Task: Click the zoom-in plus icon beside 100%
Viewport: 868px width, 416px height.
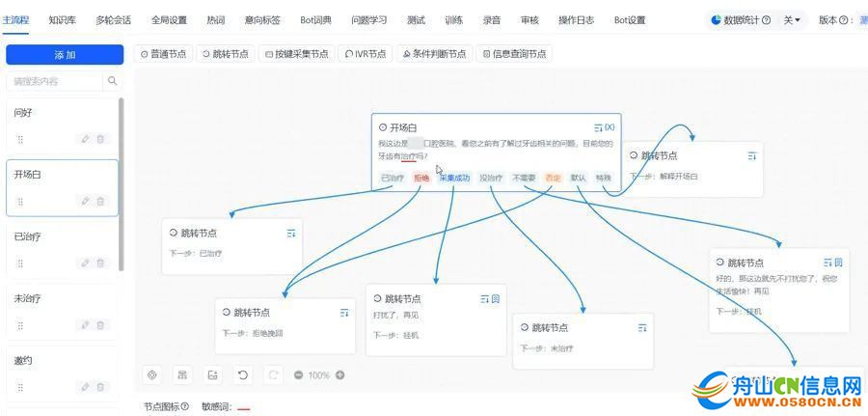Action: (339, 375)
